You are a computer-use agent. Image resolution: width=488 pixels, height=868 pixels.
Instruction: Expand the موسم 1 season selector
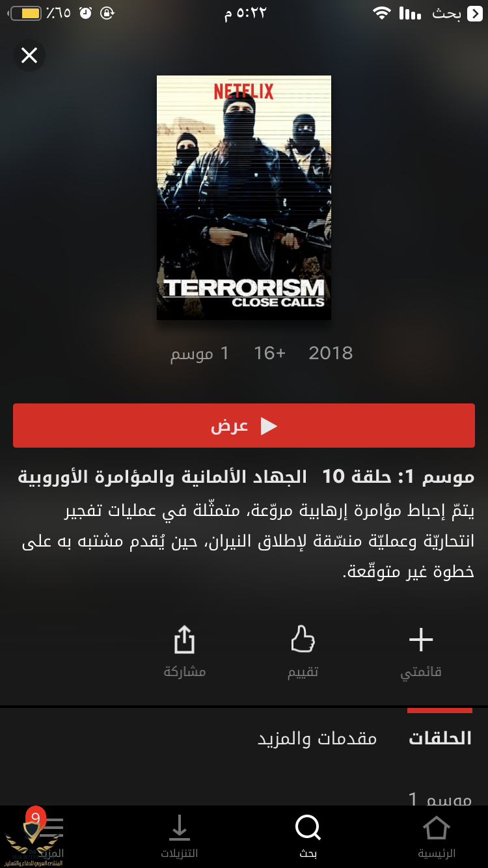[x=440, y=798]
